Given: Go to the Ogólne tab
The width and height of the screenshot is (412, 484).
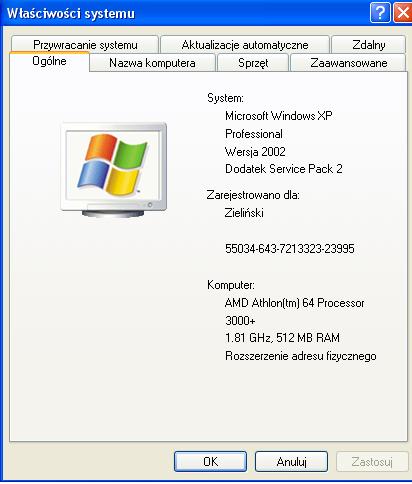Looking at the screenshot, I should click(49, 61).
